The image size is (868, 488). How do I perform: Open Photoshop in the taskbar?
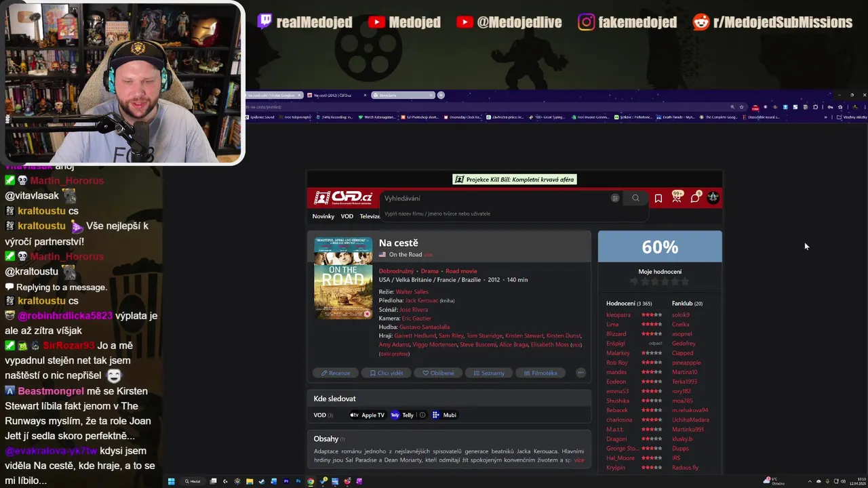pyautogui.click(x=298, y=481)
